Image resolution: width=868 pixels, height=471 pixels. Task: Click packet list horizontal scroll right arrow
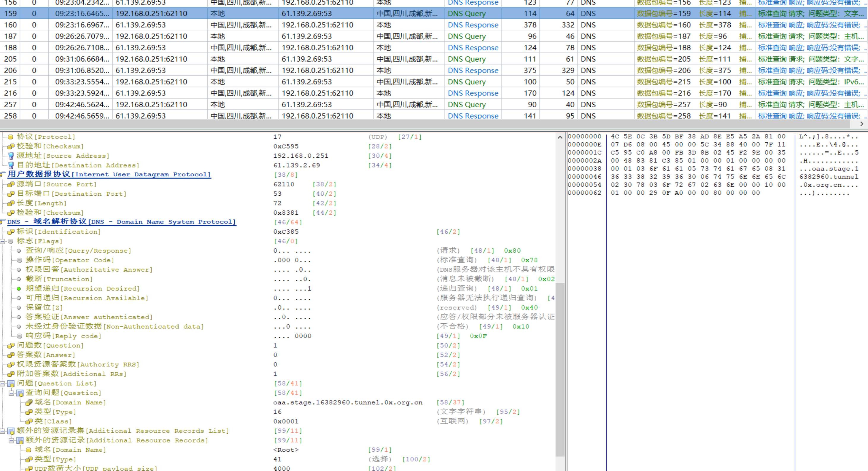tap(861, 124)
